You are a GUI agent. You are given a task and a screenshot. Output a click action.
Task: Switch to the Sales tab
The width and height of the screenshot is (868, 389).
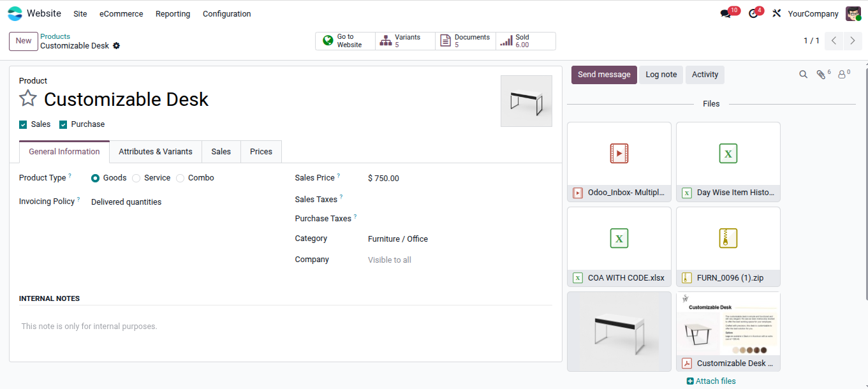tap(221, 152)
